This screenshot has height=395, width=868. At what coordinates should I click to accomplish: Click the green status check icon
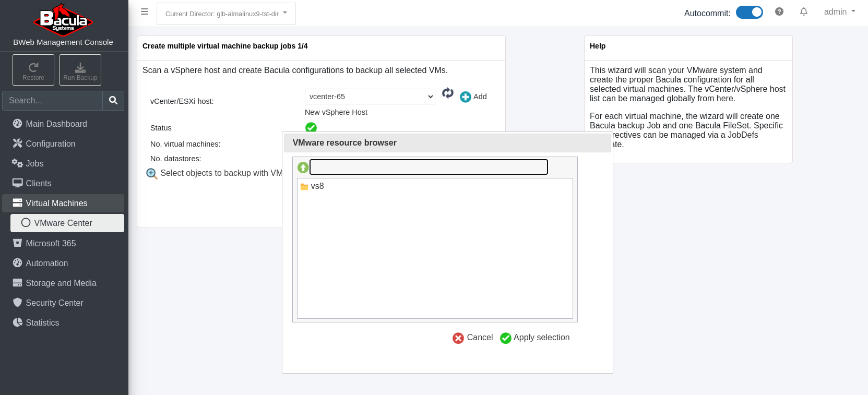click(311, 127)
